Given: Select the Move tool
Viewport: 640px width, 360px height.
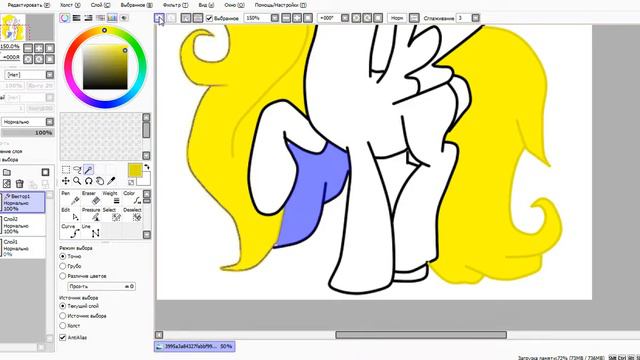Looking at the screenshot, I should coord(66,181).
